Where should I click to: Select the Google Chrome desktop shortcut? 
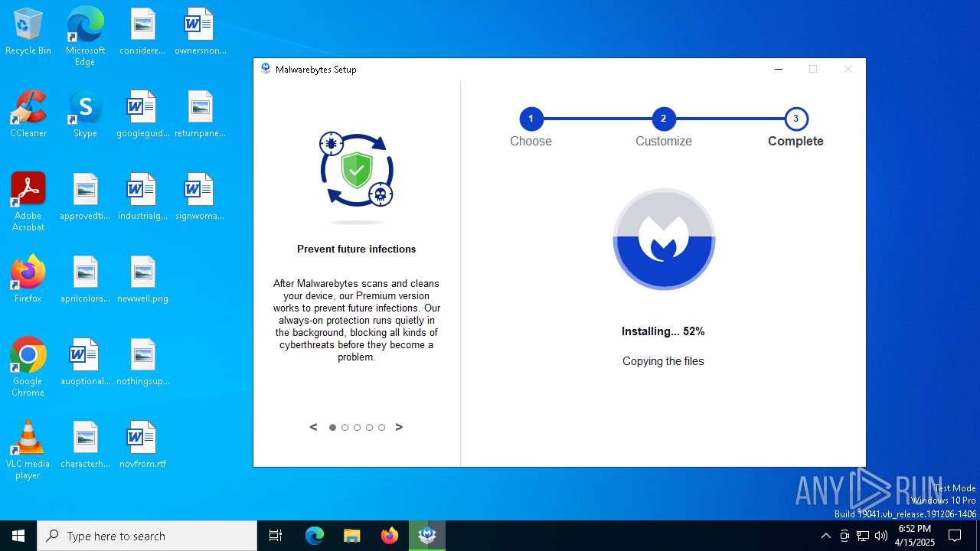coord(28,367)
